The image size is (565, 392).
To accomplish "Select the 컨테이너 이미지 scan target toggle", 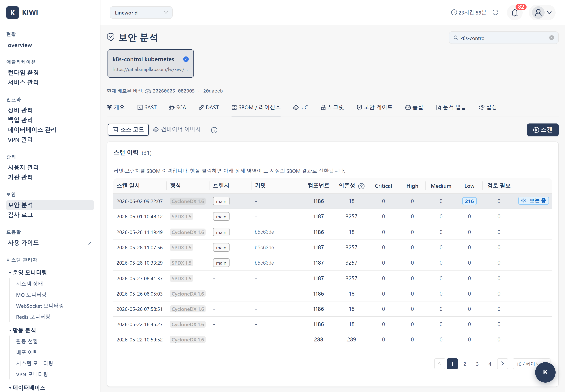I will (x=177, y=129).
